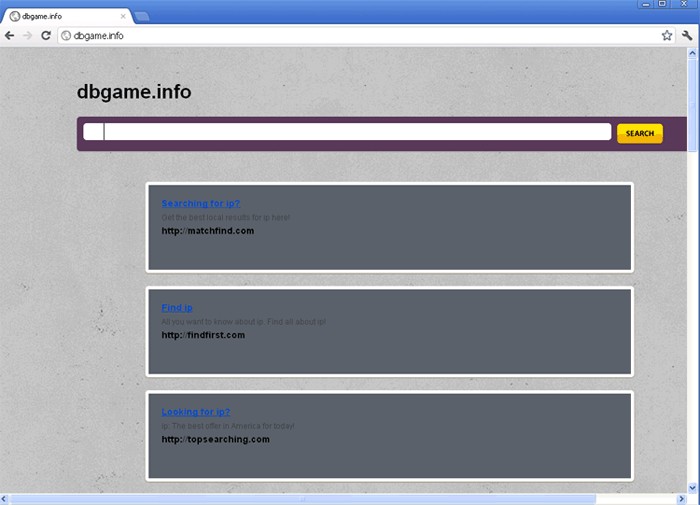Bookmark this page with the star icon

667,35
